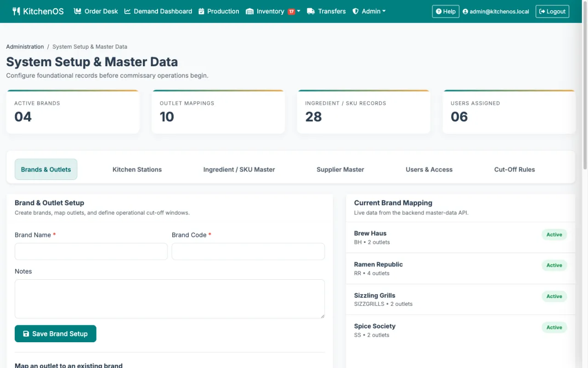Click the Help question mark icon
Image resolution: width=588 pixels, height=368 pixels.
point(439,11)
